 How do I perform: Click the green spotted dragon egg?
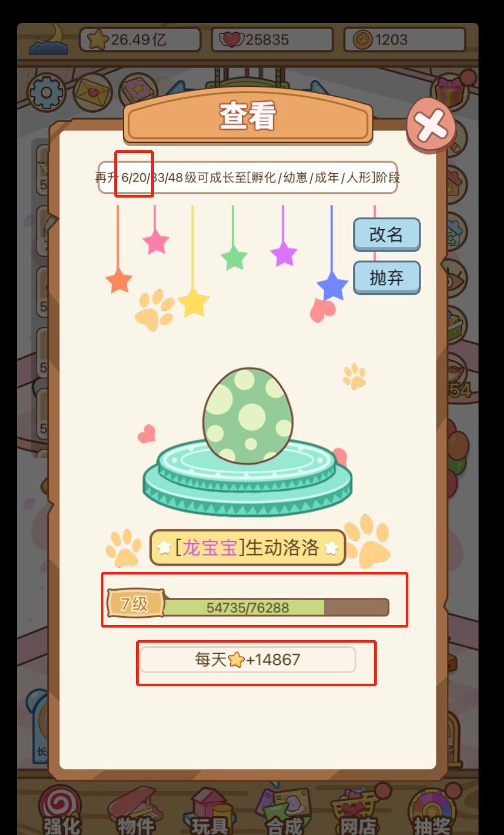[247, 415]
